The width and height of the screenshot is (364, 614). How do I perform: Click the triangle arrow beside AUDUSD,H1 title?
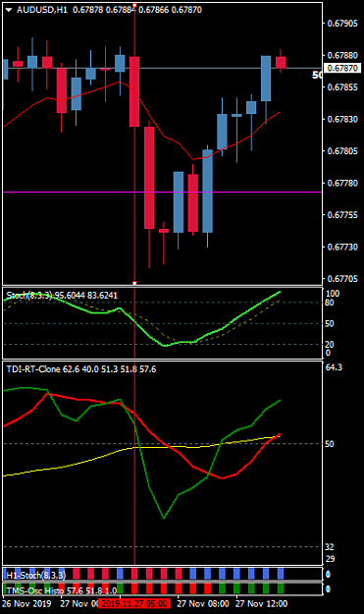pyautogui.click(x=9, y=10)
